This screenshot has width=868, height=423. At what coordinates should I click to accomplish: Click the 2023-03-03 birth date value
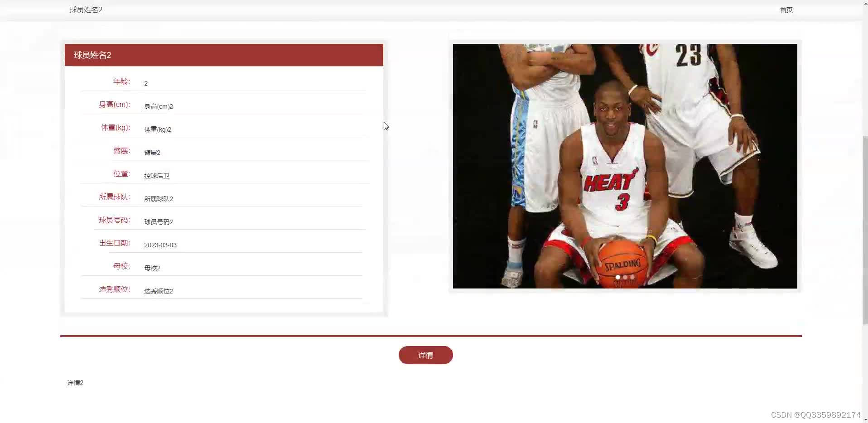160,245
